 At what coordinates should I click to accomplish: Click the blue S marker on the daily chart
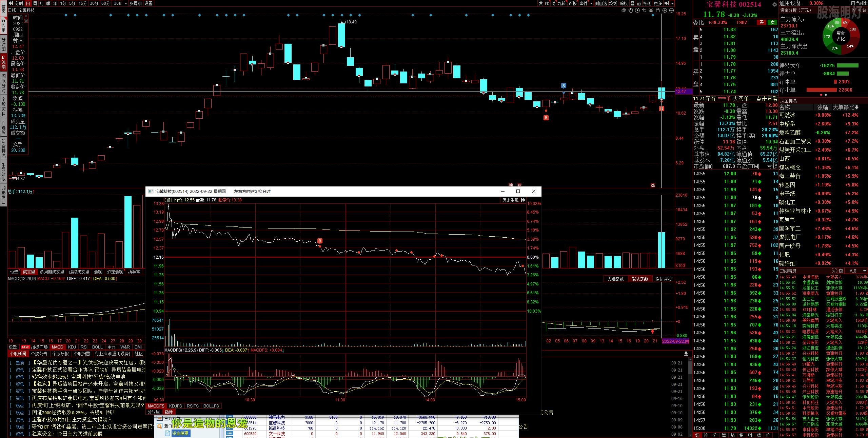(564, 85)
